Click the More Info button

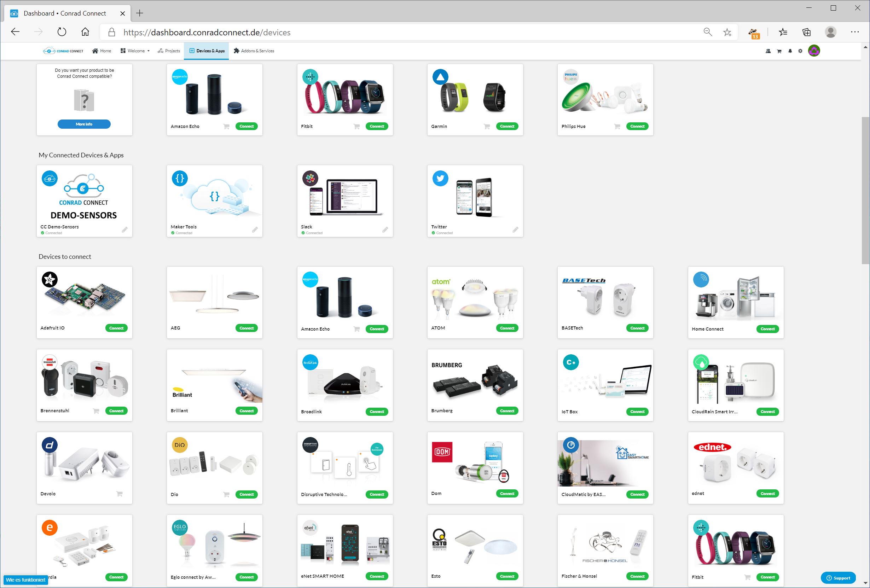(x=84, y=124)
